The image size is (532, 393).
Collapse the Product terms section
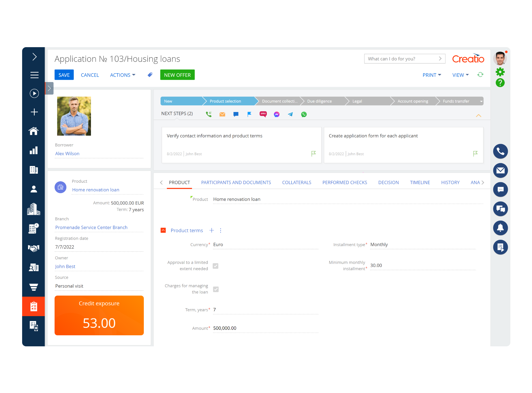[163, 230]
